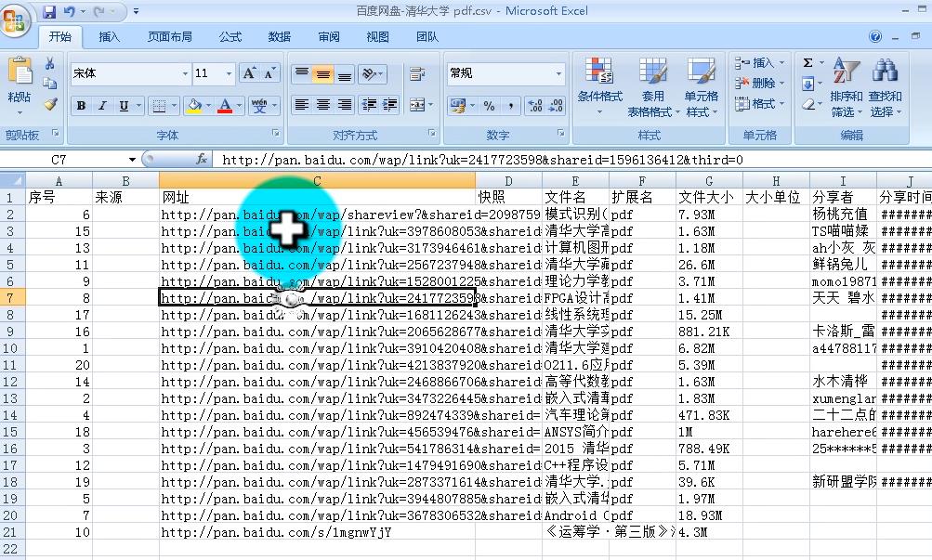This screenshot has width=932, height=560.
Task: Activate the Format Painter brush
Action: (50, 104)
